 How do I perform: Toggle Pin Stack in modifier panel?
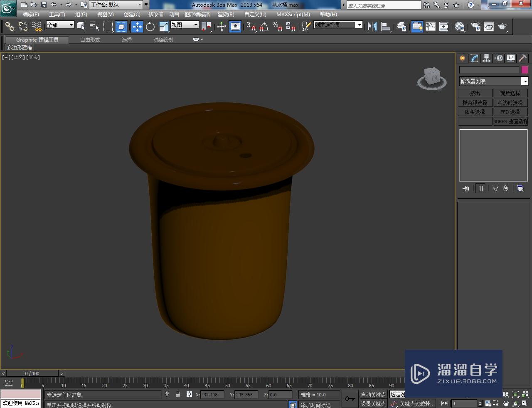[x=466, y=188]
